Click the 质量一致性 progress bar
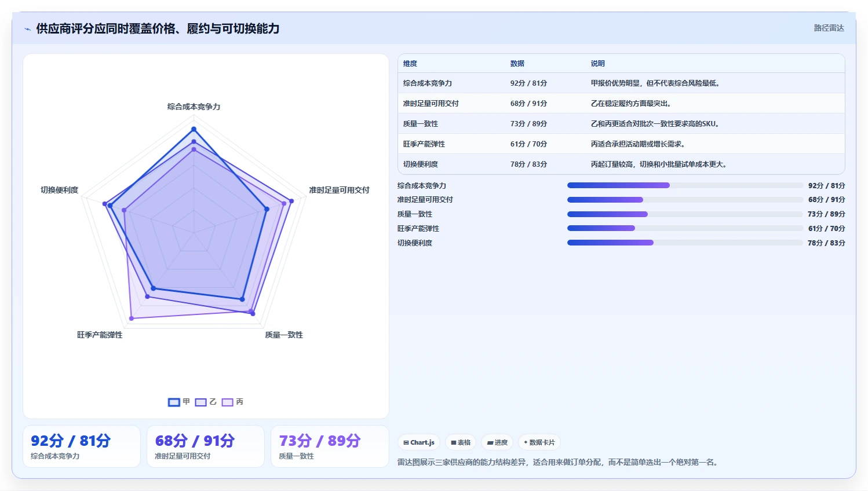Image resolution: width=868 pixels, height=491 pixels. point(685,214)
